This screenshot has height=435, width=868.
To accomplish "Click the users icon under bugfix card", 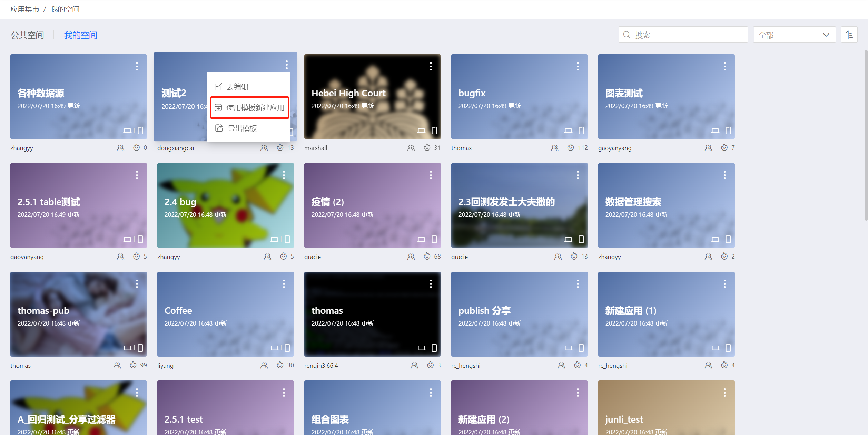I will [554, 148].
